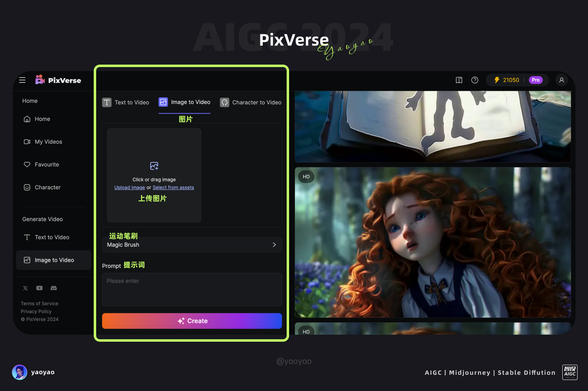The height and width of the screenshot is (391, 588).
Task: Click the My Videos camera icon
Action: (x=27, y=142)
